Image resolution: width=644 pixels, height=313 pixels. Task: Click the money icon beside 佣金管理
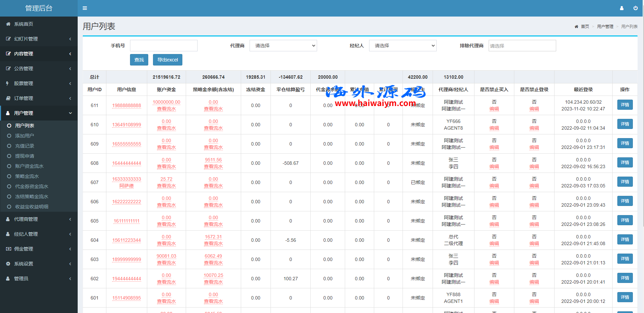8,249
